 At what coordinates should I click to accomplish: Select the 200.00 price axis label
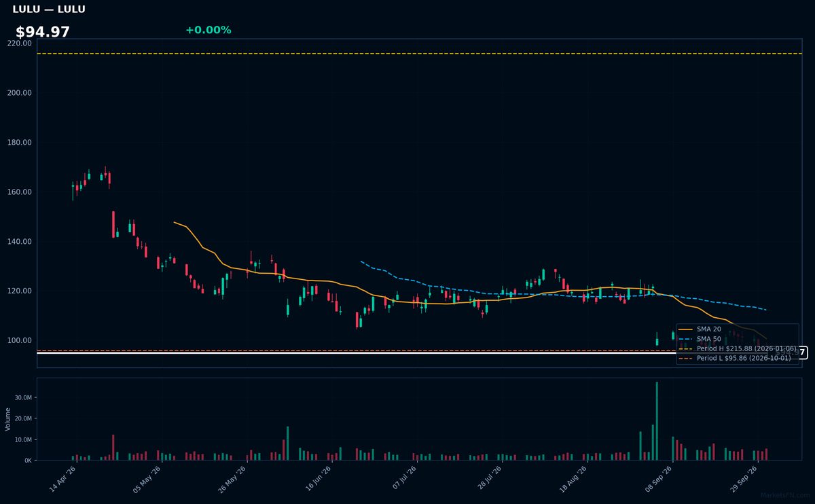click(20, 93)
